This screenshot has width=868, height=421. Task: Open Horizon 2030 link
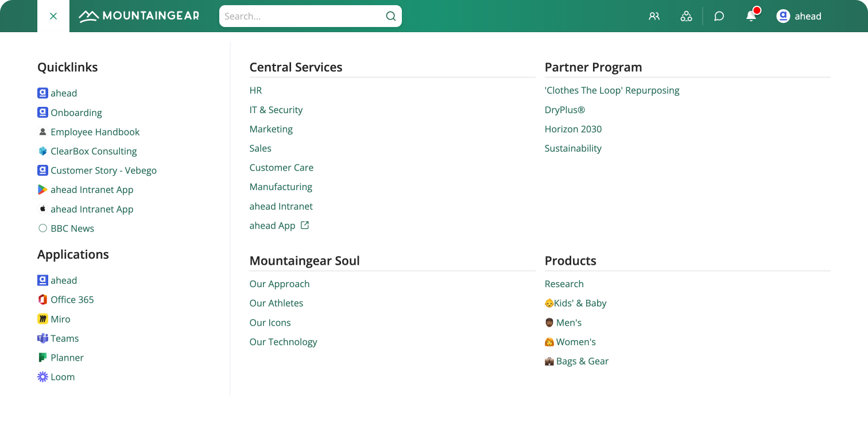[x=573, y=129]
